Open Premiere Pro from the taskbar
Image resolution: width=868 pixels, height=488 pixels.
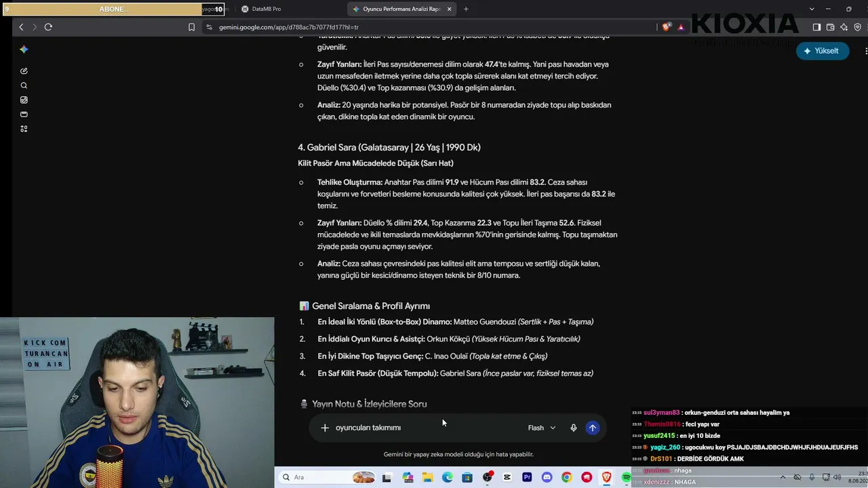coord(527,477)
